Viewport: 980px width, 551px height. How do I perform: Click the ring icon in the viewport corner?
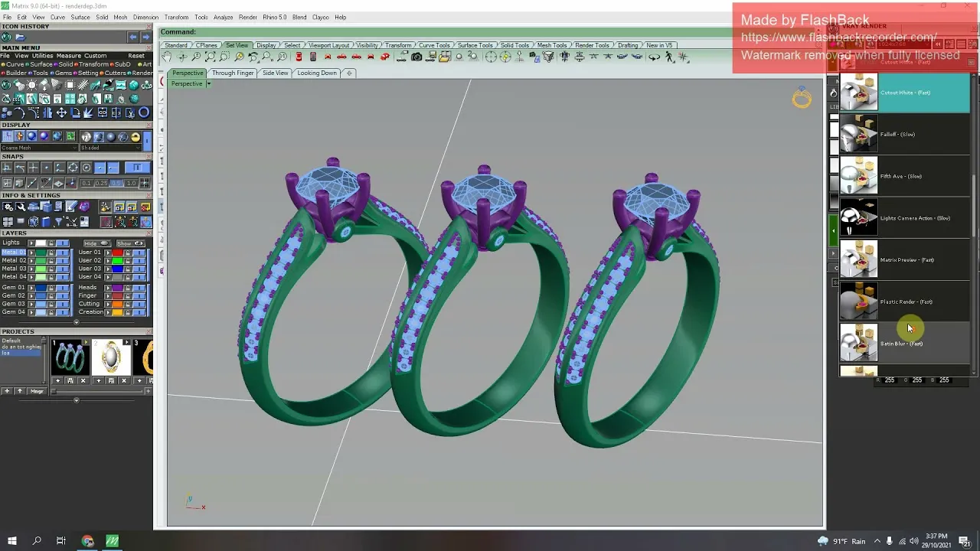coord(801,99)
